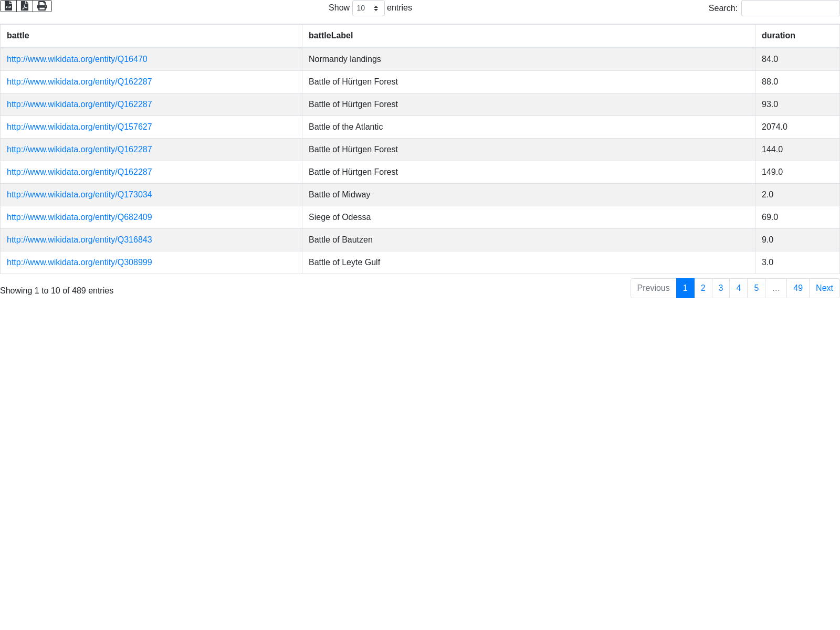This screenshot has width=840, height=630.
Task: Select the Battle of Midway table row
Action: coord(420,195)
